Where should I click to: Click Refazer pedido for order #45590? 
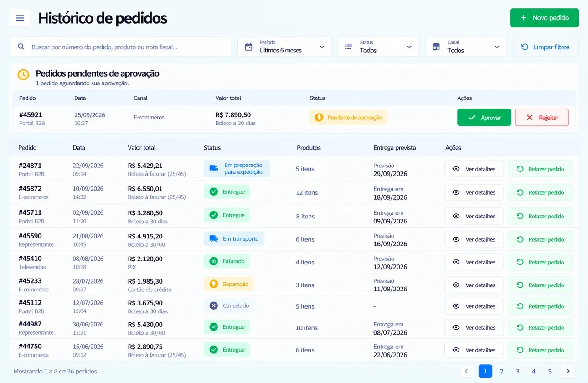point(541,239)
